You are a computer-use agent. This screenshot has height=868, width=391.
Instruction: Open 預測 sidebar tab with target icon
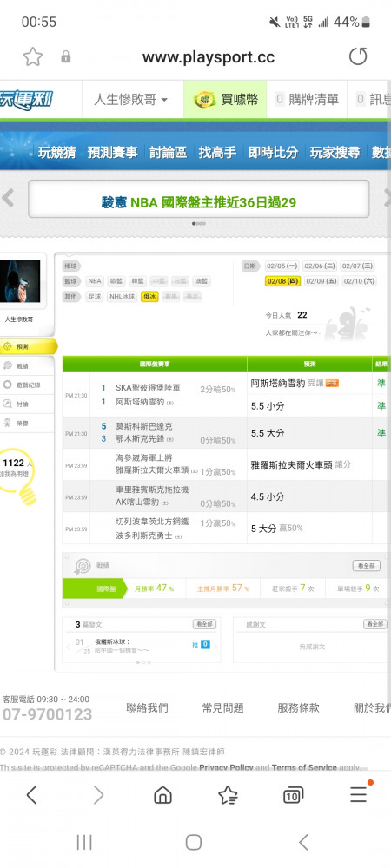[28, 346]
